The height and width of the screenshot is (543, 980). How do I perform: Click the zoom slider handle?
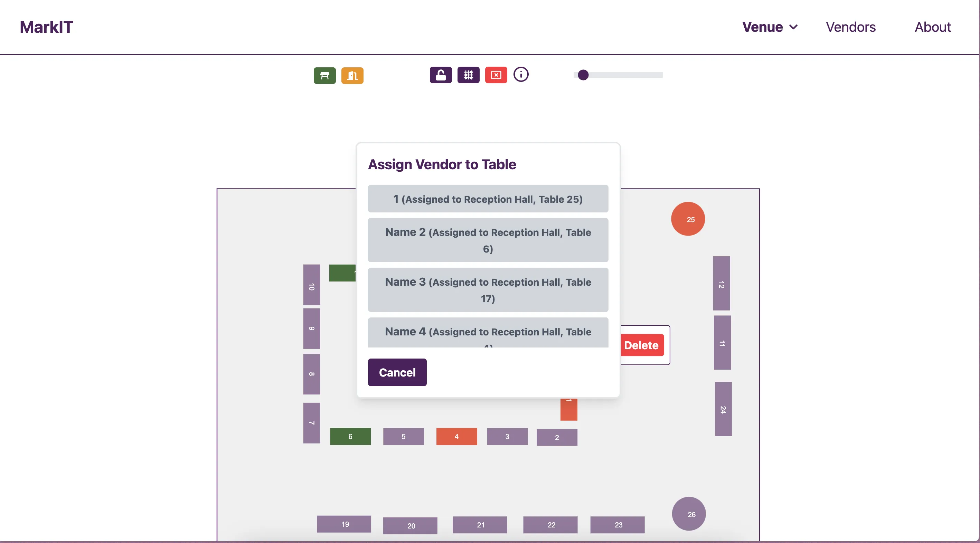(x=583, y=75)
